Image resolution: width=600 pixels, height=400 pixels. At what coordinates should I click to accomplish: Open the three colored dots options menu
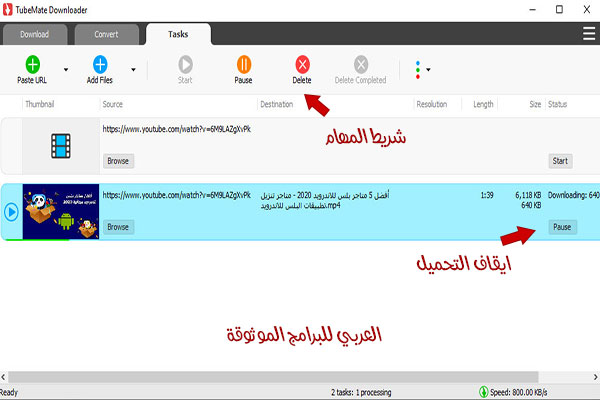point(422,70)
